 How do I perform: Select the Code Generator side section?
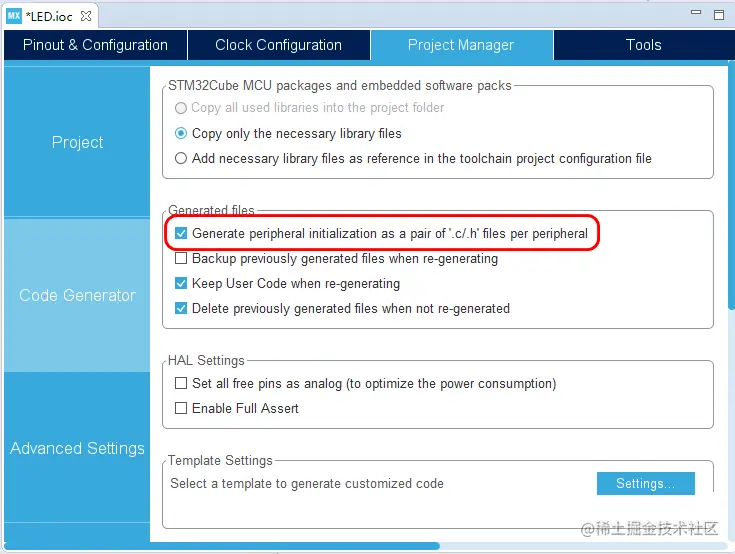[x=77, y=295]
